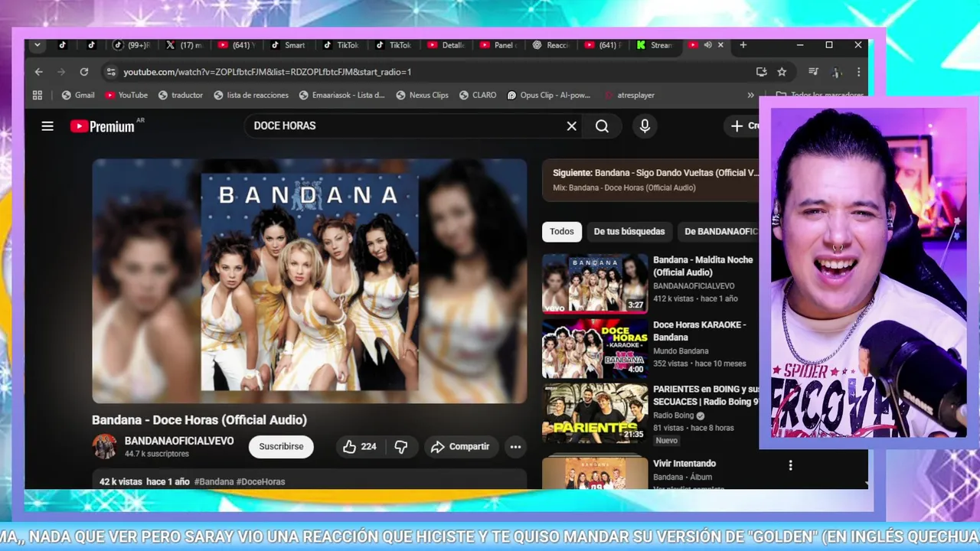Click the #DoceHoras hashtag

tap(260, 482)
